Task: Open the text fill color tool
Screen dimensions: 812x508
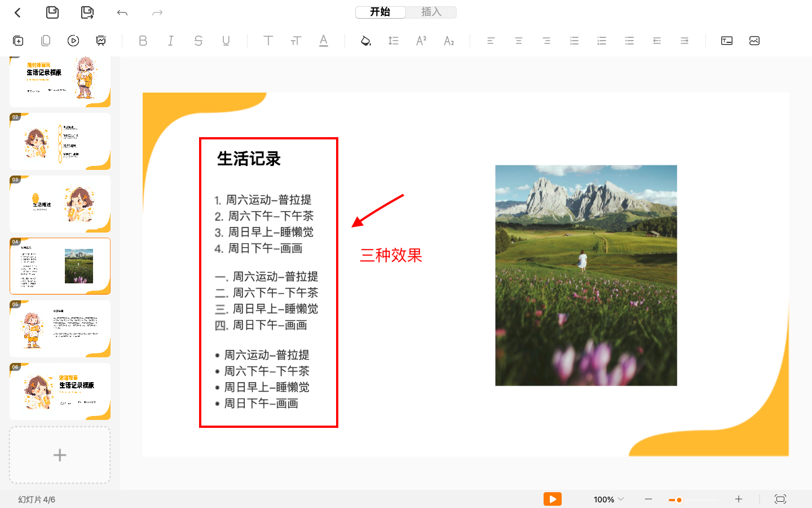Action: click(x=366, y=40)
